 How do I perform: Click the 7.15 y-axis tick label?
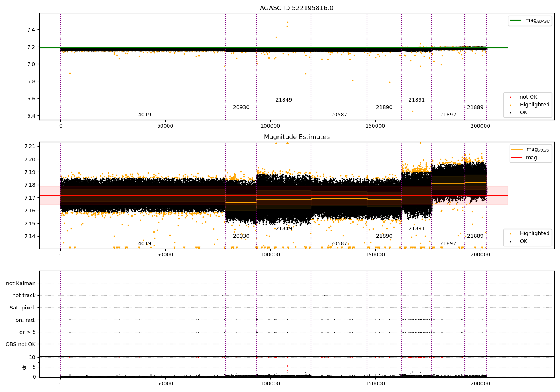pos(29,224)
